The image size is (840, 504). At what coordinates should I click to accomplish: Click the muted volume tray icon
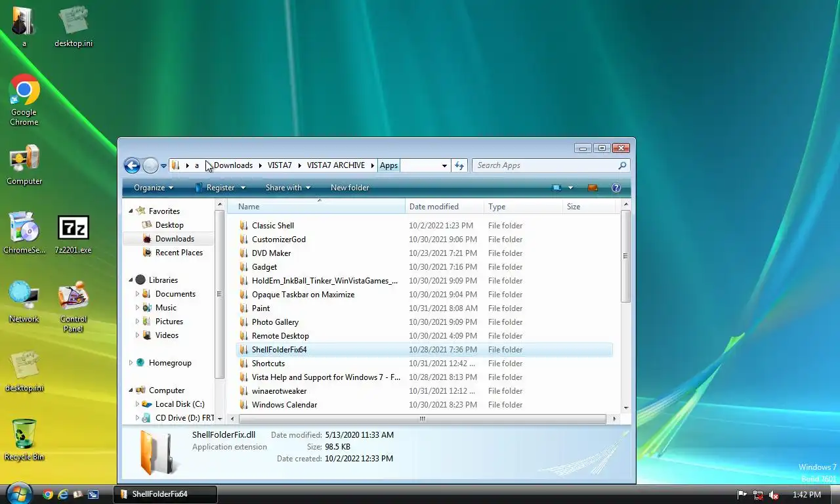[774, 495]
